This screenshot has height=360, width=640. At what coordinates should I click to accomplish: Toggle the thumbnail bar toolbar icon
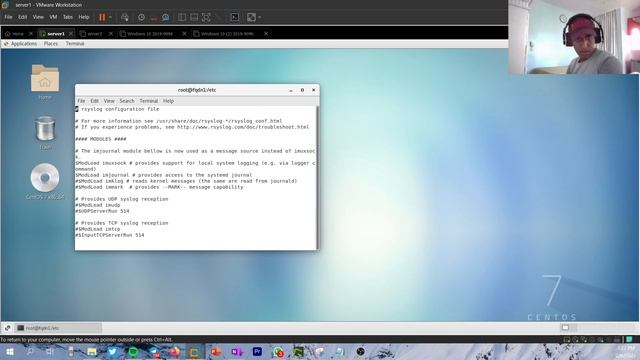coord(194,17)
